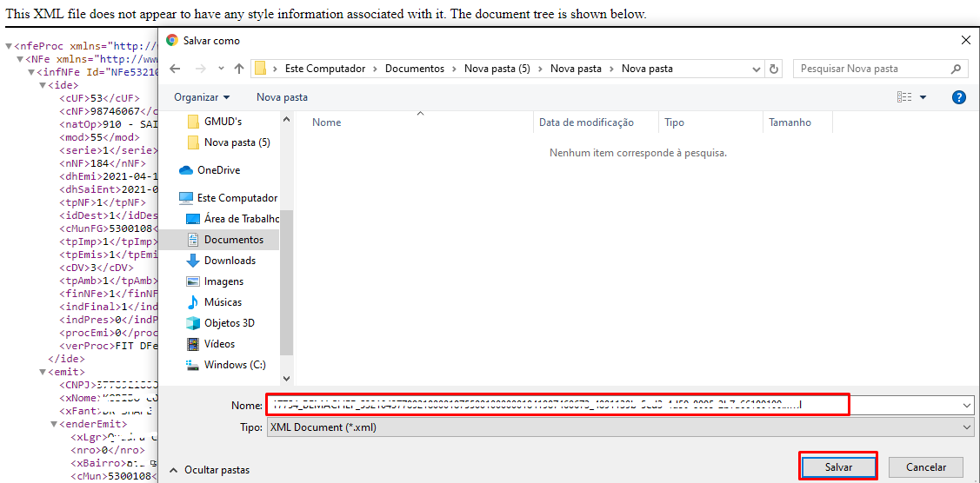
Task: Select Área de Trabalho in sidebar
Action: tap(232, 218)
